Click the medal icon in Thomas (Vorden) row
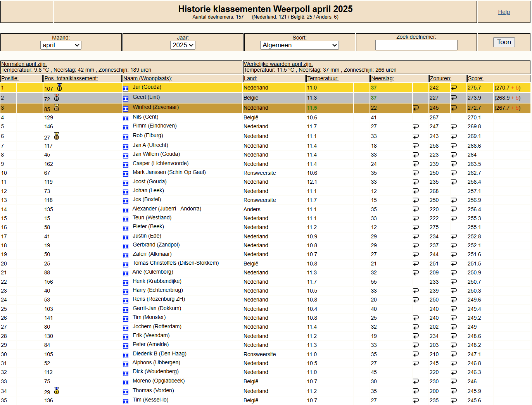 [57, 391]
